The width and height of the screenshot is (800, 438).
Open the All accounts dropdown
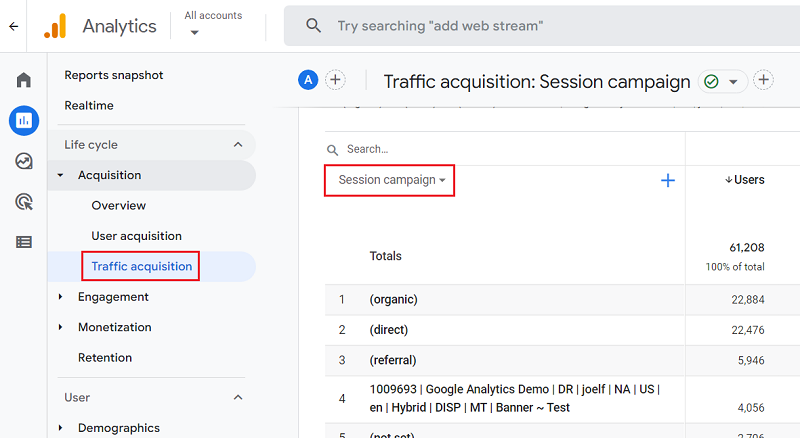pyautogui.click(x=213, y=23)
